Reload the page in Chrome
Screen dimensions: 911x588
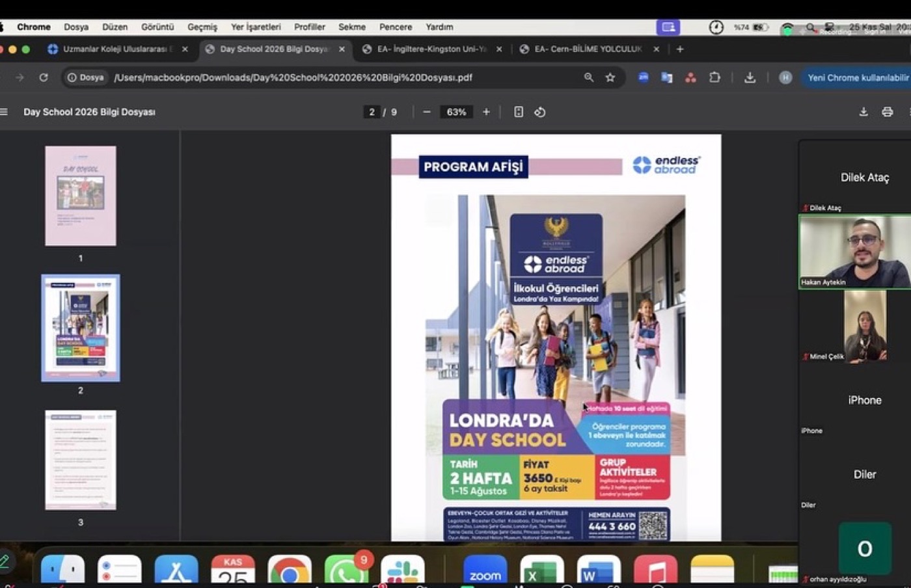(44, 77)
